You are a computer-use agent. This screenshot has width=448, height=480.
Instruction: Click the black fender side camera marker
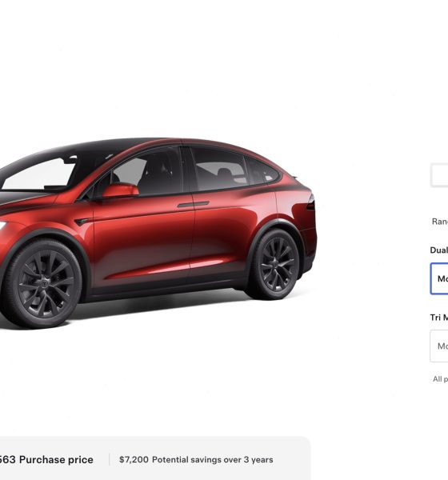[82, 222]
